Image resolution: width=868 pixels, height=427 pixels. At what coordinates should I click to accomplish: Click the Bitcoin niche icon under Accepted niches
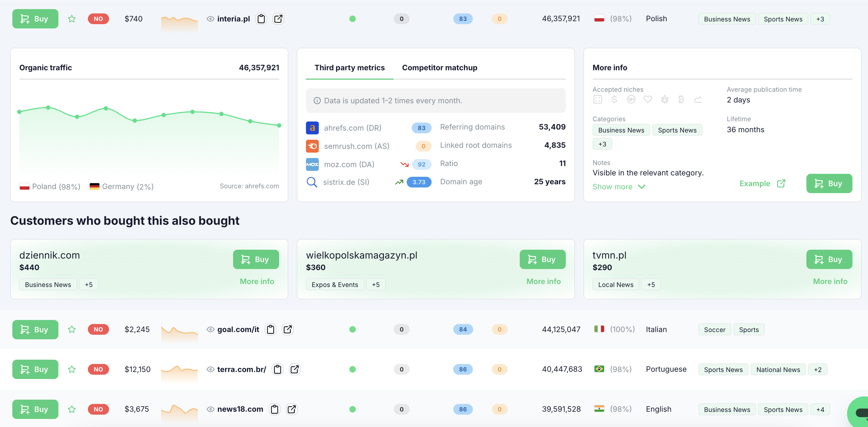681,99
